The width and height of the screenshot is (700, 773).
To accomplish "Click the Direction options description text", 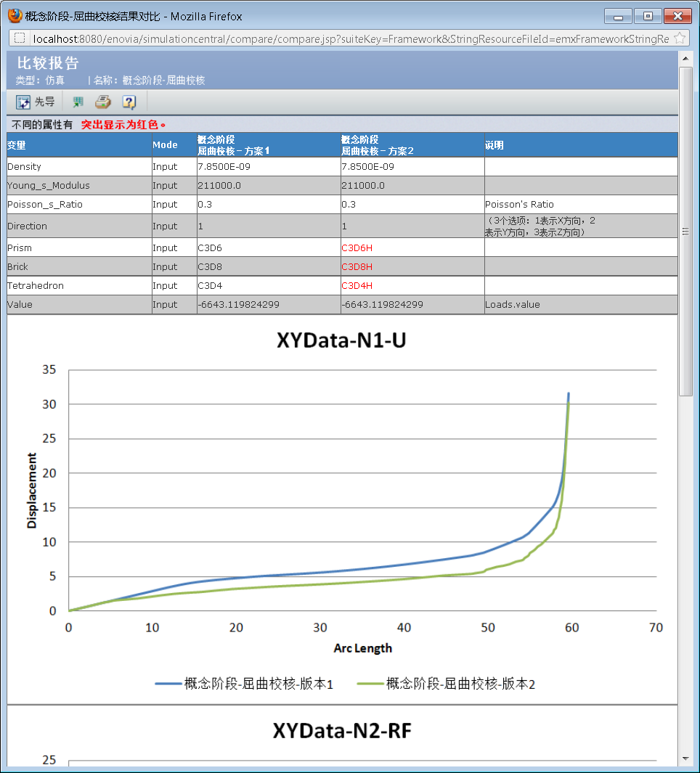I will tap(540, 226).
